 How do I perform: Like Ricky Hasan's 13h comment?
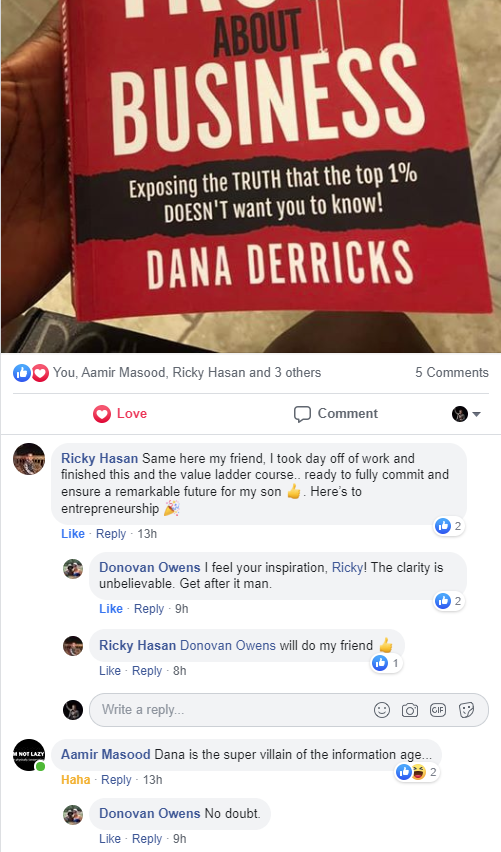(73, 534)
